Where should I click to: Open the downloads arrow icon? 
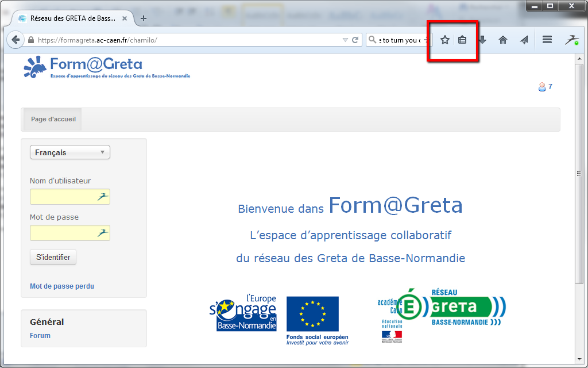click(482, 40)
